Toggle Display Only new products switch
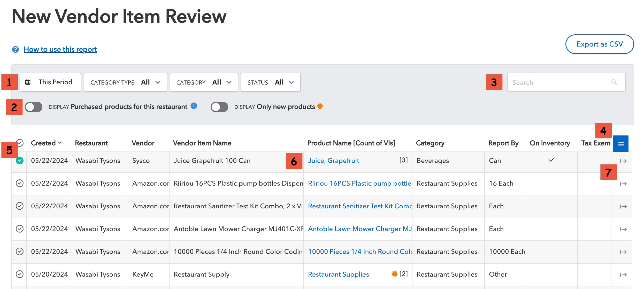The height and width of the screenshot is (289, 644). (x=219, y=107)
